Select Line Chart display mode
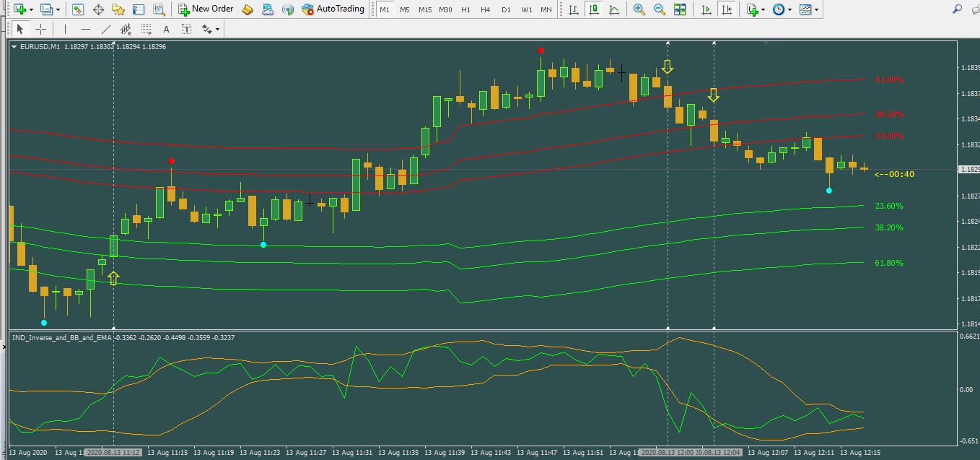Viewport: 980px width, 460px height. pyautogui.click(x=614, y=9)
